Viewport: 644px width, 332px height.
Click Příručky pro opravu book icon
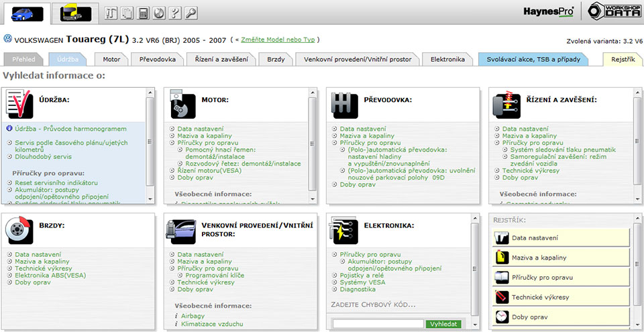click(502, 278)
